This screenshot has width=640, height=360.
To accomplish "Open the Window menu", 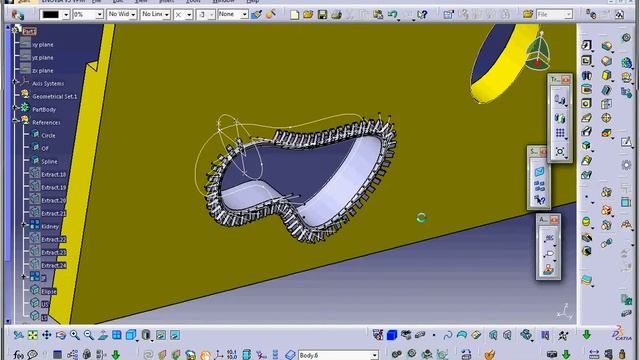I will point(223,2).
